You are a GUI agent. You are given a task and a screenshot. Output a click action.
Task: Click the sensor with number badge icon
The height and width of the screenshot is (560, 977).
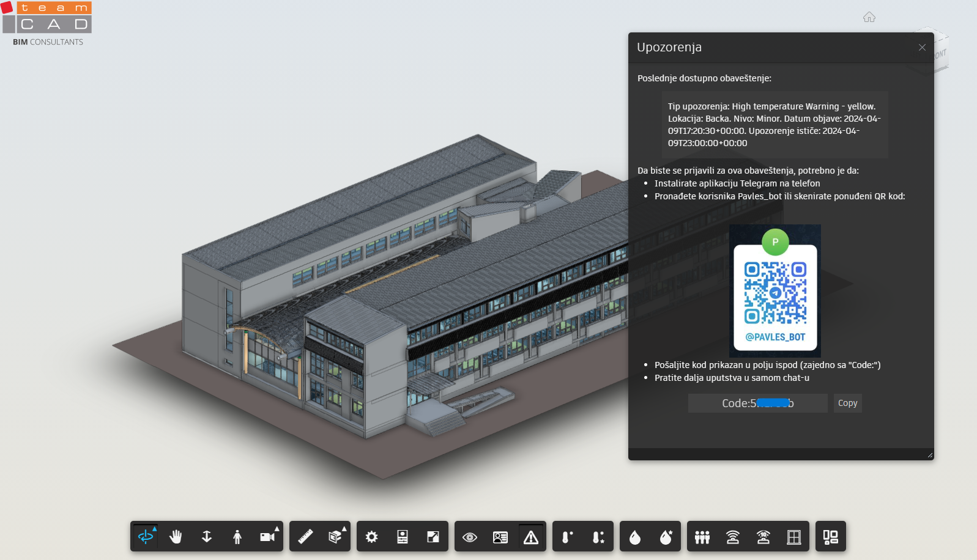point(763,537)
